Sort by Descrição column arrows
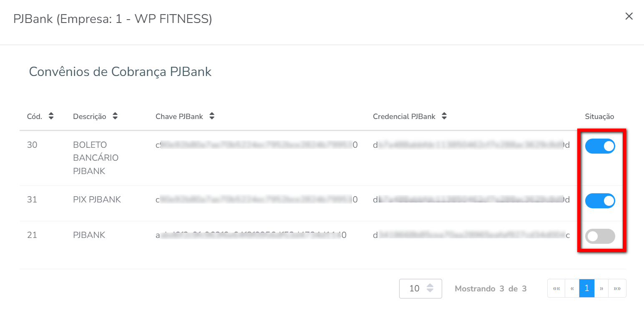Screen dimensions: 644x316 (x=115, y=116)
